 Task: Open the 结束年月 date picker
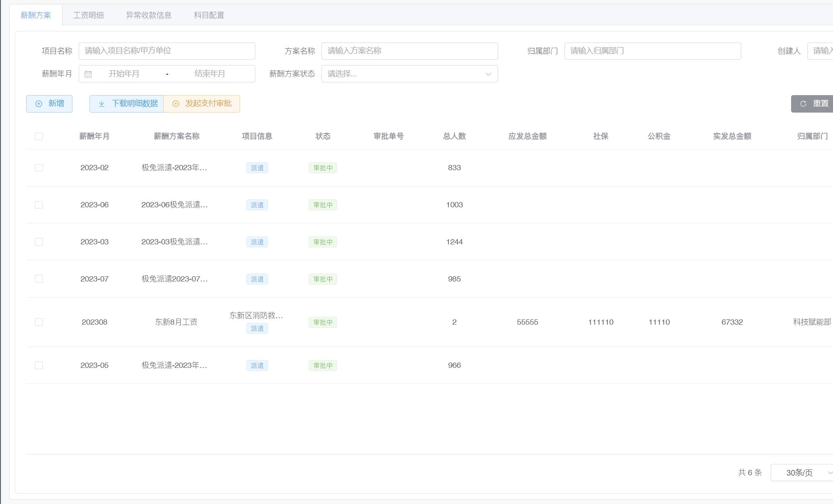[210, 74]
